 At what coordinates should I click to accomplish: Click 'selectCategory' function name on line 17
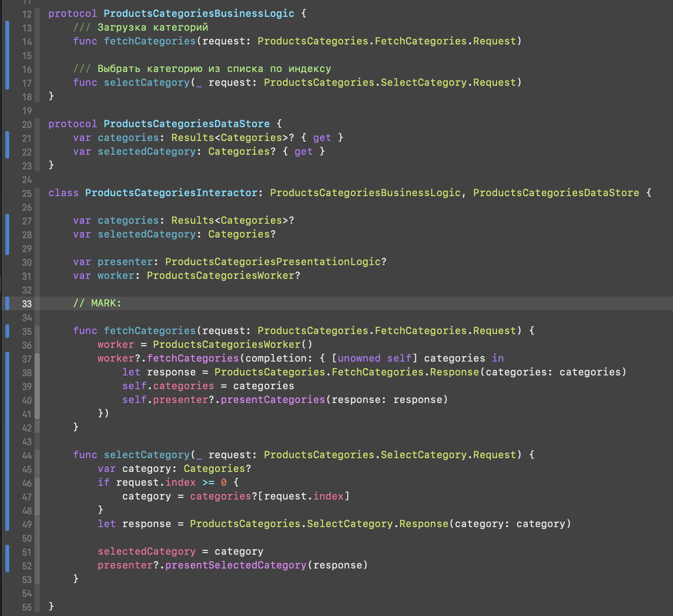point(147,82)
